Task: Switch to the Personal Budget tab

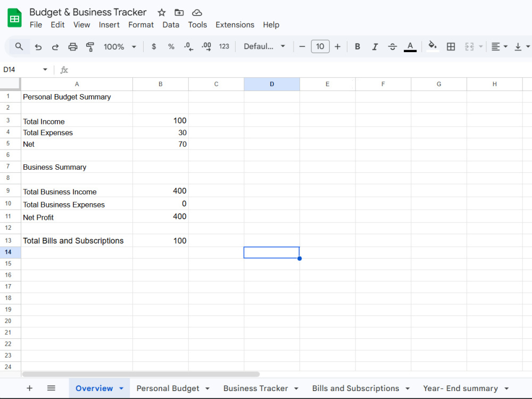Action: [168, 388]
